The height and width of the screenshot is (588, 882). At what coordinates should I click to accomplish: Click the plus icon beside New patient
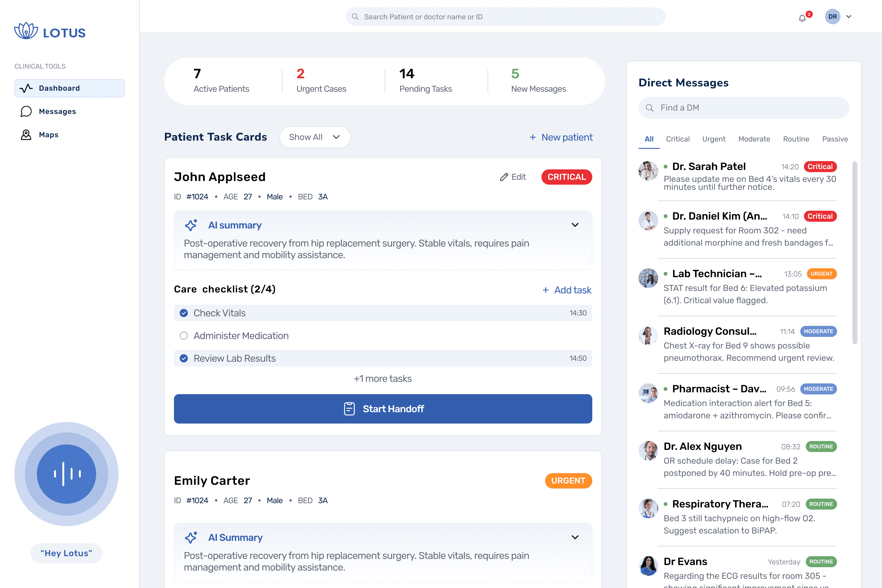532,137
